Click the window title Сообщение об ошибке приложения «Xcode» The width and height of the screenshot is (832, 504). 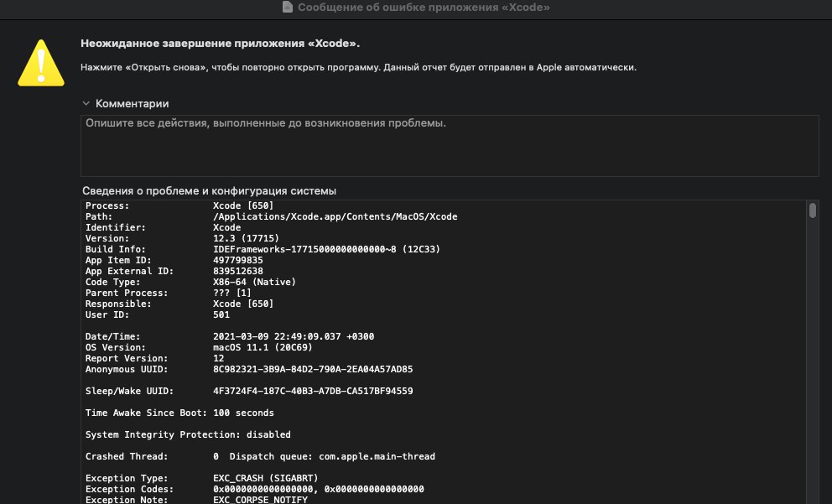[x=424, y=8]
